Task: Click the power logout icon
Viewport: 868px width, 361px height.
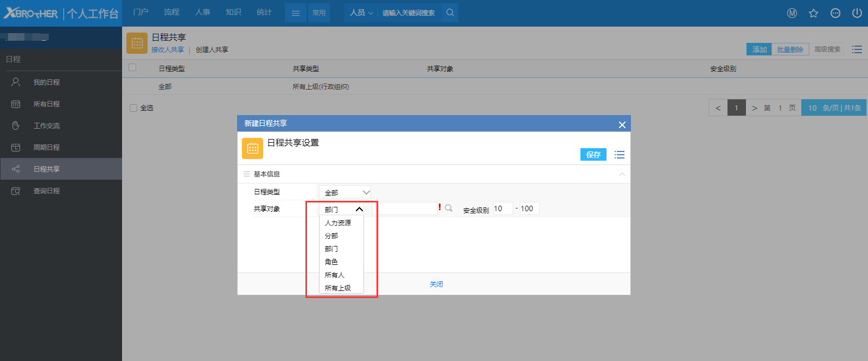Action: point(857,13)
